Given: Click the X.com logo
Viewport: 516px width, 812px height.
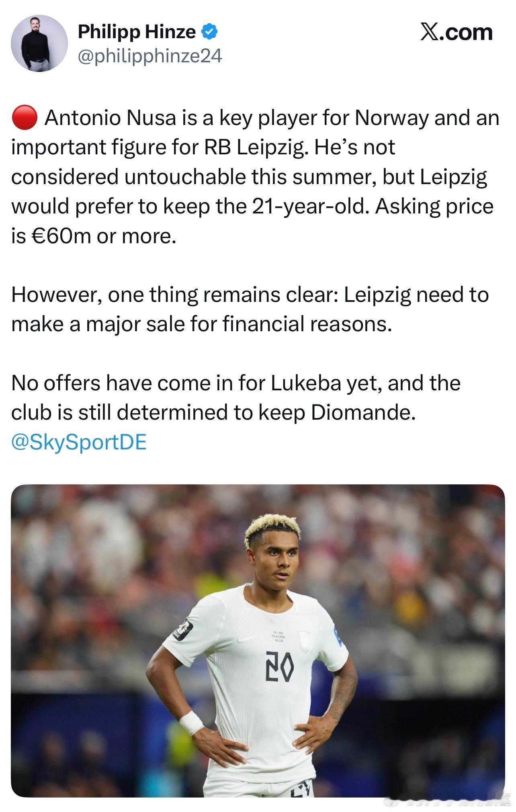Looking at the screenshot, I should coord(456,32).
